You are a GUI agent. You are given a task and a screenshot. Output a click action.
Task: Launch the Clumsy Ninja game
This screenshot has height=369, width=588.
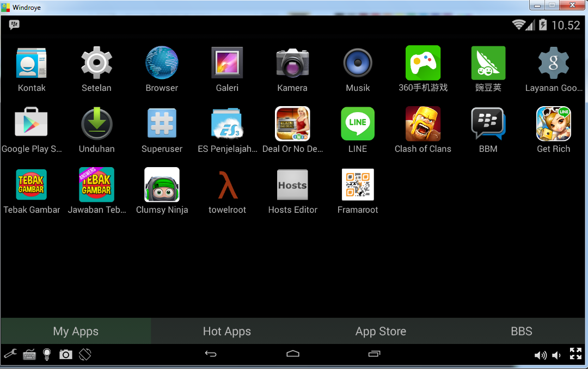click(162, 184)
